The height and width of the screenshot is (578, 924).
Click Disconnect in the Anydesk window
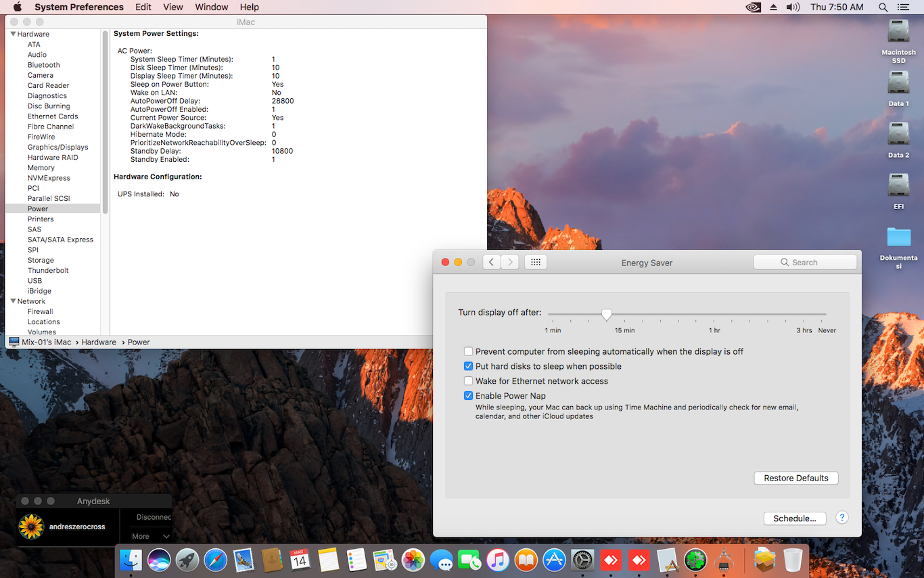click(x=154, y=517)
